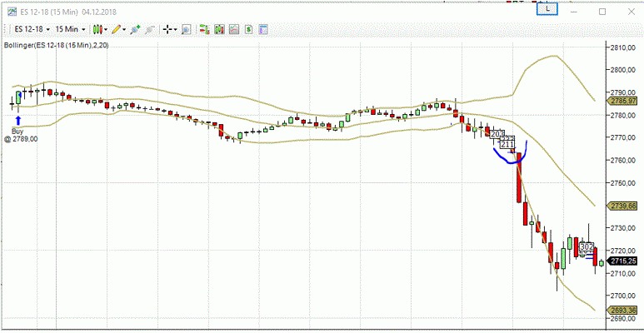Screen dimensions: 644x333
Task: Open Data Series candlestick icon
Action: [x=220, y=30]
